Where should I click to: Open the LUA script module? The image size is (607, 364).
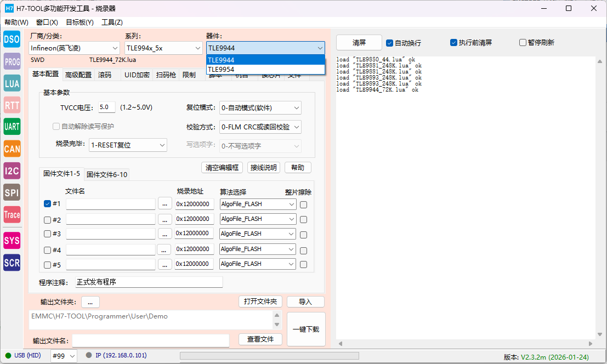click(x=12, y=83)
